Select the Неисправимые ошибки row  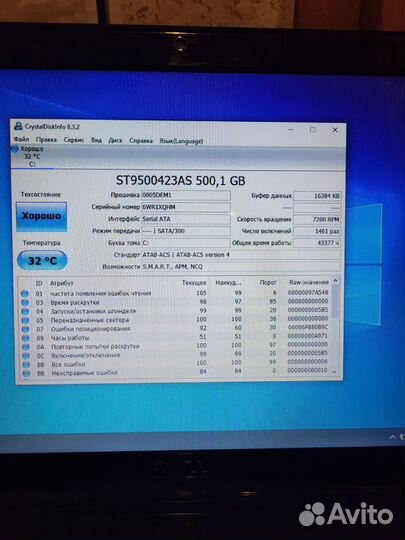click(x=175, y=372)
